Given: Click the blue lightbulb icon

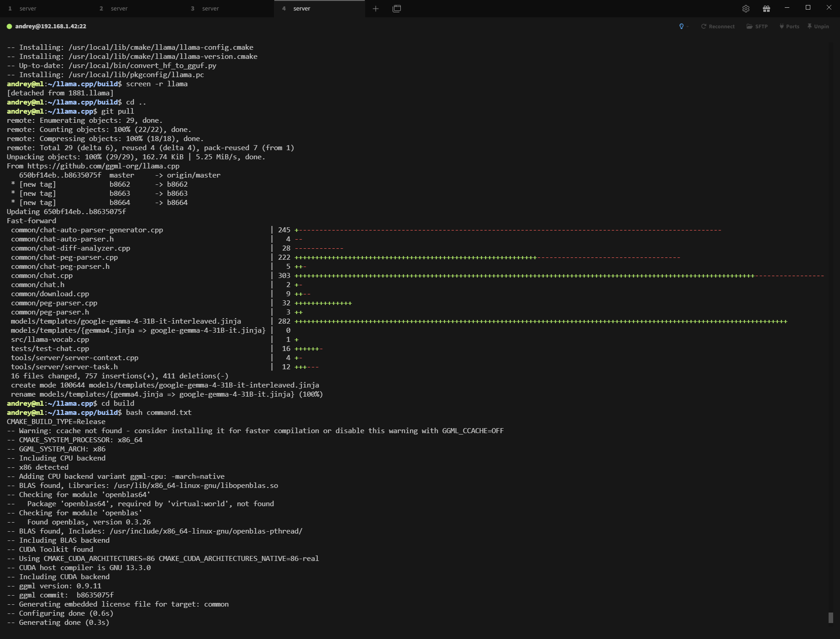Looking at the screenshot, I should [681, 26].
